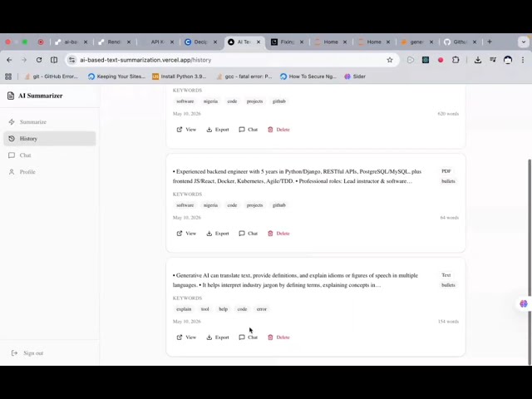
Task: Export the 620 words summary
Action: [x=218, y=130]
